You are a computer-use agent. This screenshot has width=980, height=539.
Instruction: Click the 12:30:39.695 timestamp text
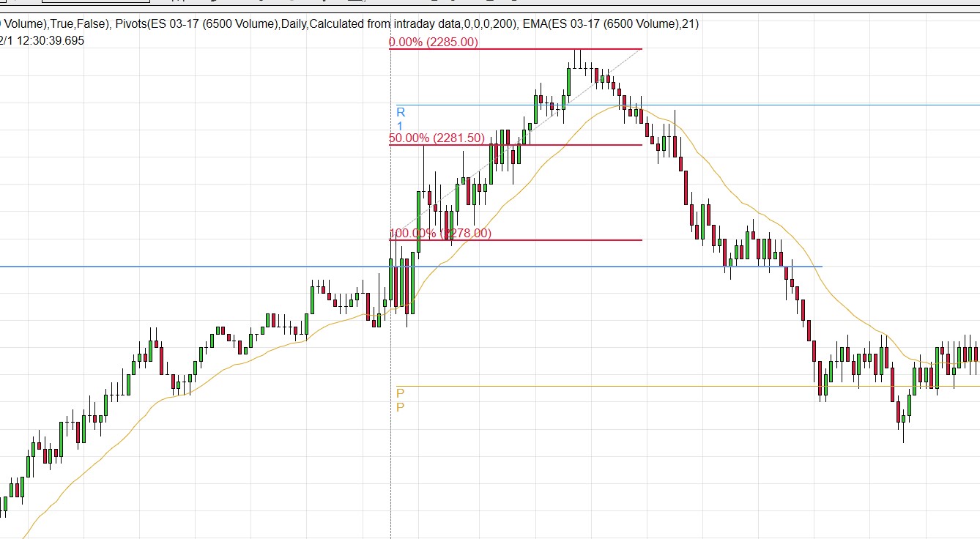[x=49, y=41]
